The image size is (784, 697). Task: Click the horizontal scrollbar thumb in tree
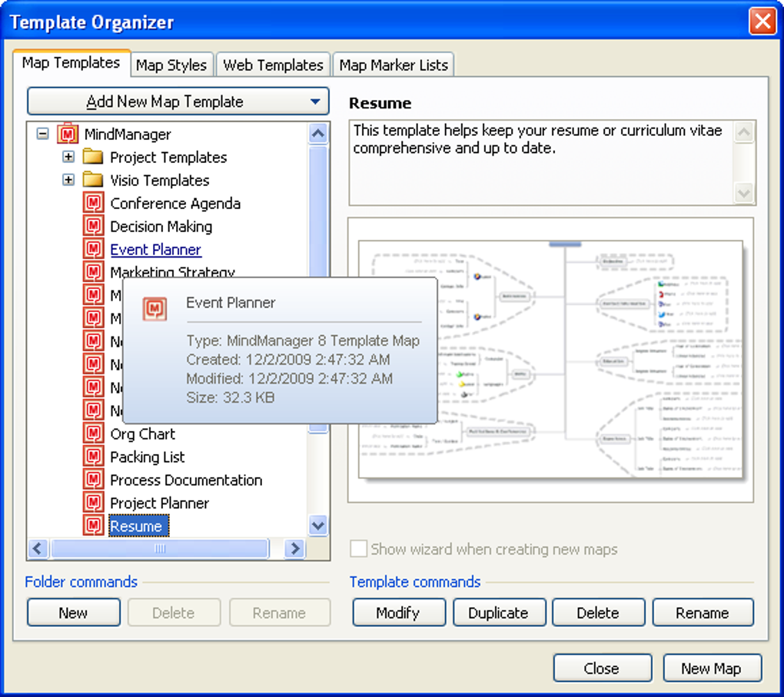tap(160, 549)
